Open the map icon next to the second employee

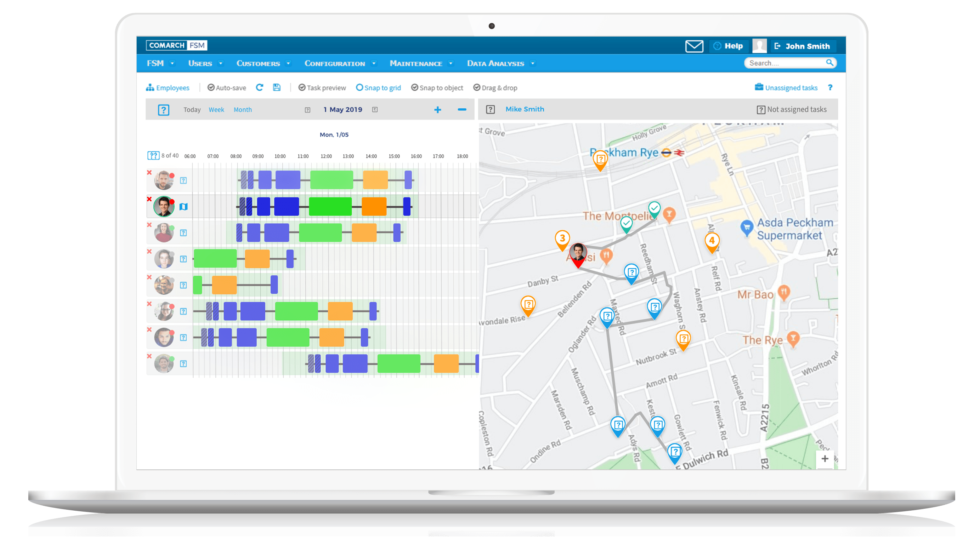point(184,206)
